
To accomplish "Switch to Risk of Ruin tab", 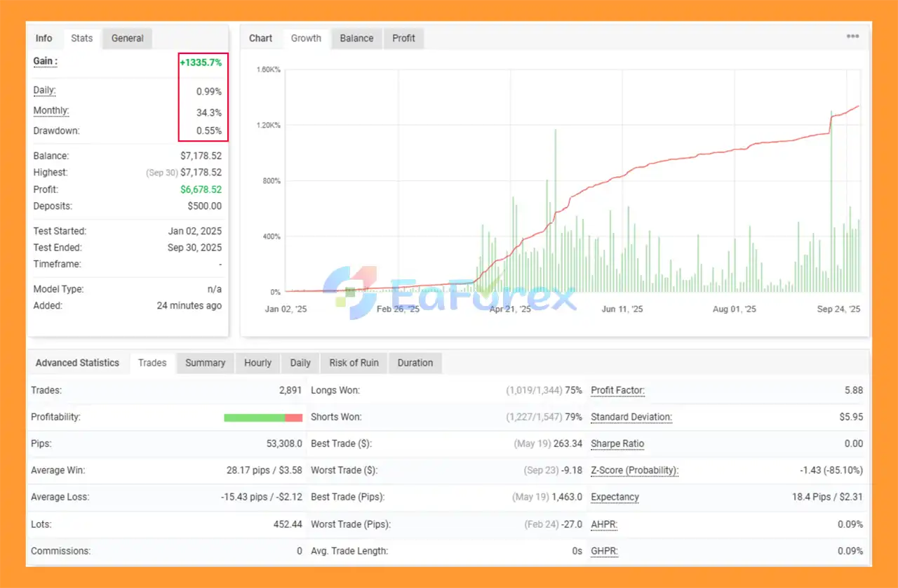I will tap(354, 363).
